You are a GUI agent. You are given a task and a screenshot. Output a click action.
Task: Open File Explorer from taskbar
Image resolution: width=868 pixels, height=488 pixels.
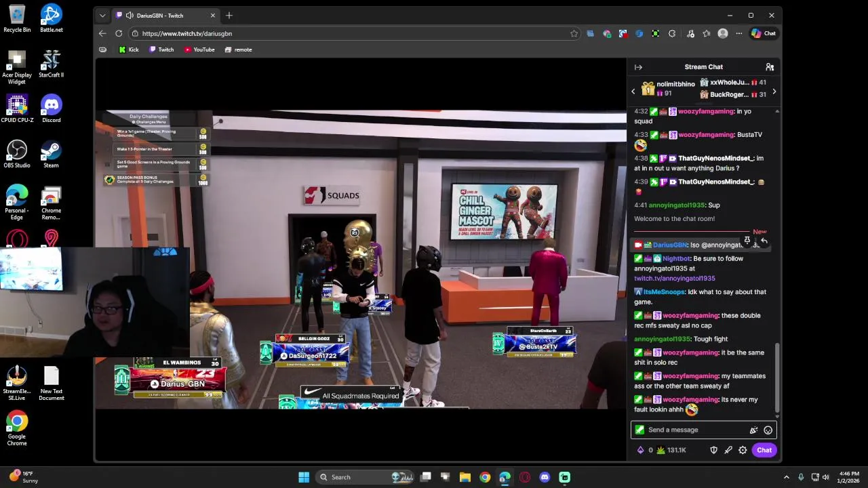click(465, 477)
